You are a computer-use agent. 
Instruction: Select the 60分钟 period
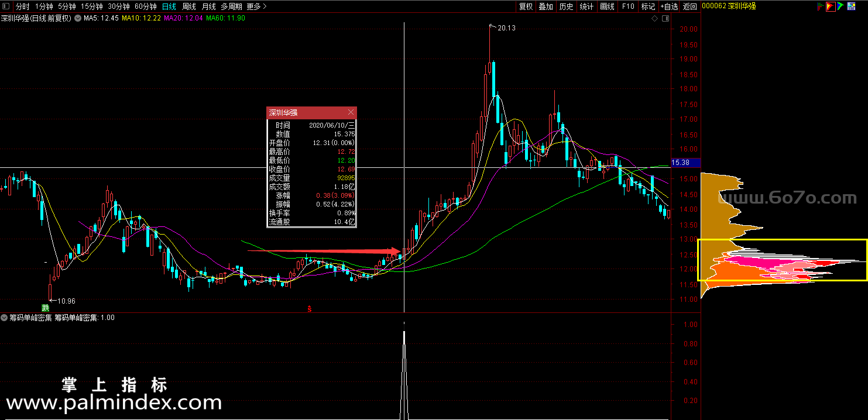pyautogui.click(x=146, y=6)
